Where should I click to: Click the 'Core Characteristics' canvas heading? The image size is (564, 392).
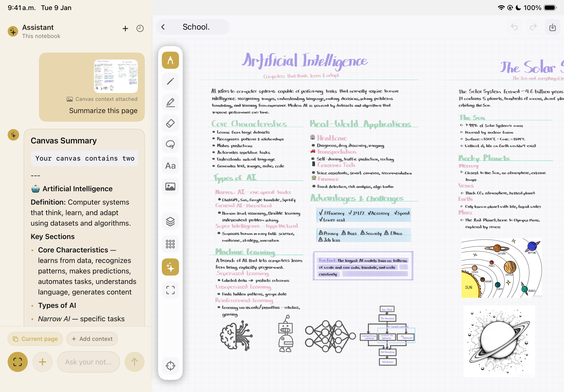pos(249,124)
